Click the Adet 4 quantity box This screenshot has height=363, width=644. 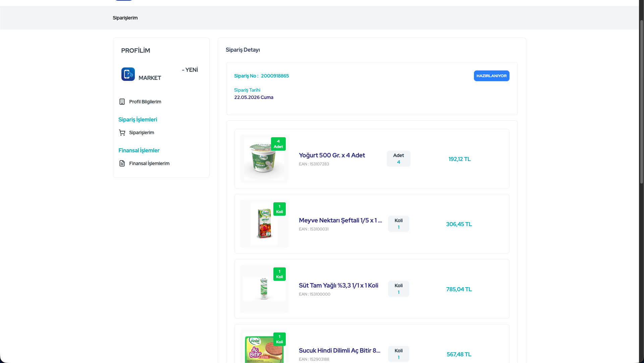coord(398,159)
